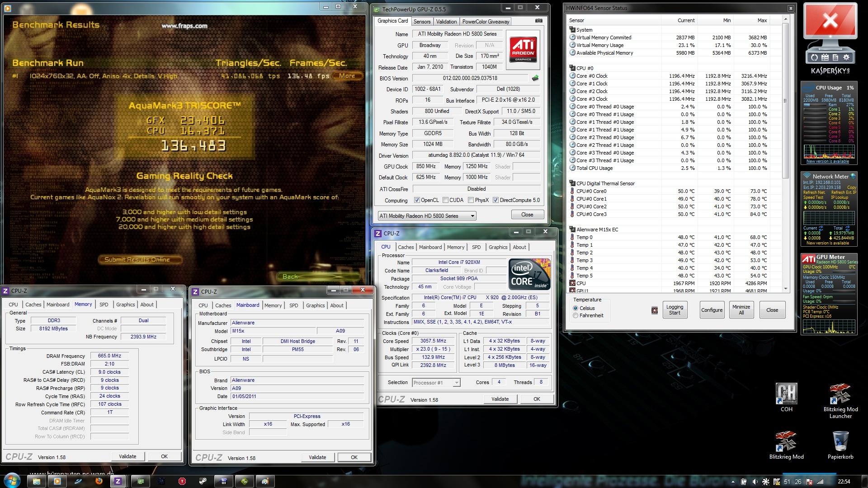
Task: Open Kaspersky gadget reports icon
Action: pos(835,57)
